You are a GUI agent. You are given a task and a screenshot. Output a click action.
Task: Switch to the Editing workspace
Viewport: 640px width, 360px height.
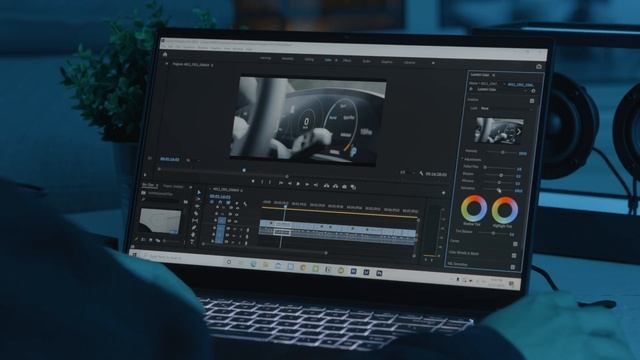(x=309, y=60)
